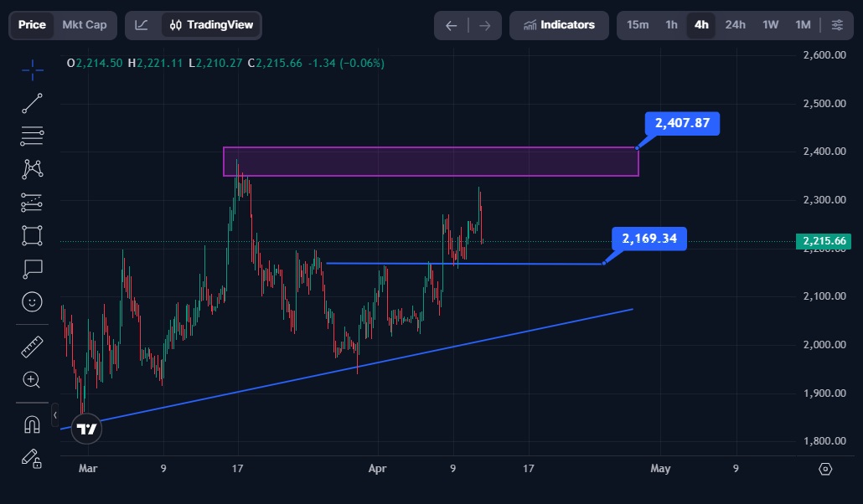Click the 2,600.00 price axis label

click(824, 55)
